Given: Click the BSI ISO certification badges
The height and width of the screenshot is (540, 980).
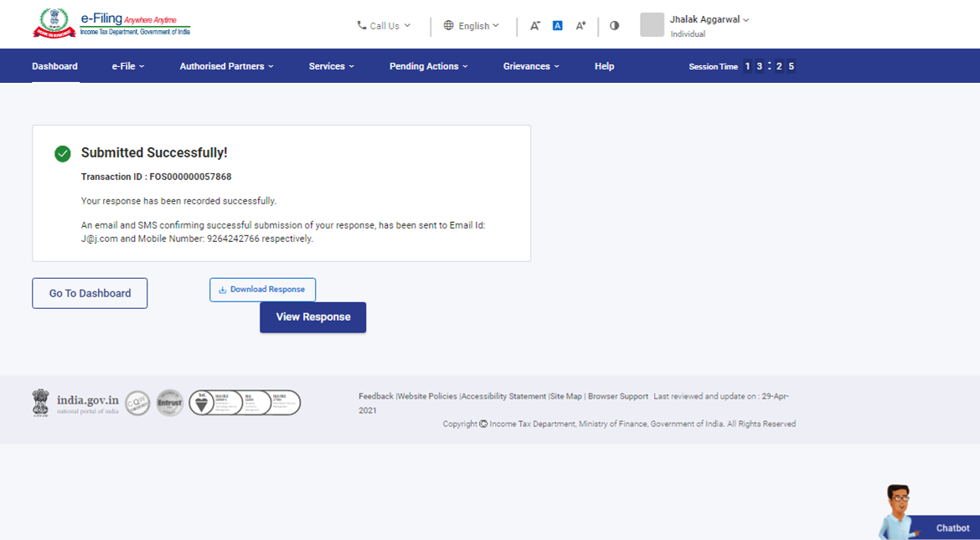Looking at the screenshot, I should point(245,404).
